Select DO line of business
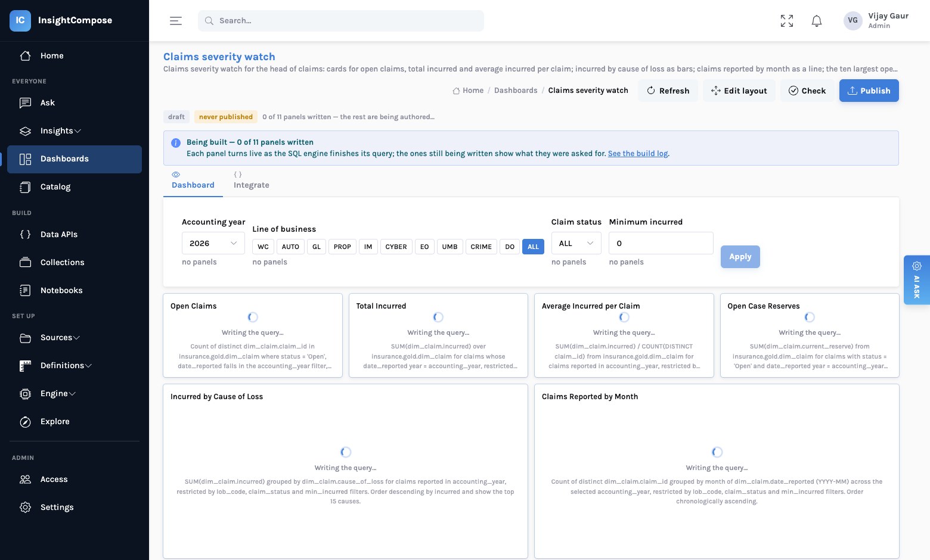This screenshot has height=560, width=930. 510,247
